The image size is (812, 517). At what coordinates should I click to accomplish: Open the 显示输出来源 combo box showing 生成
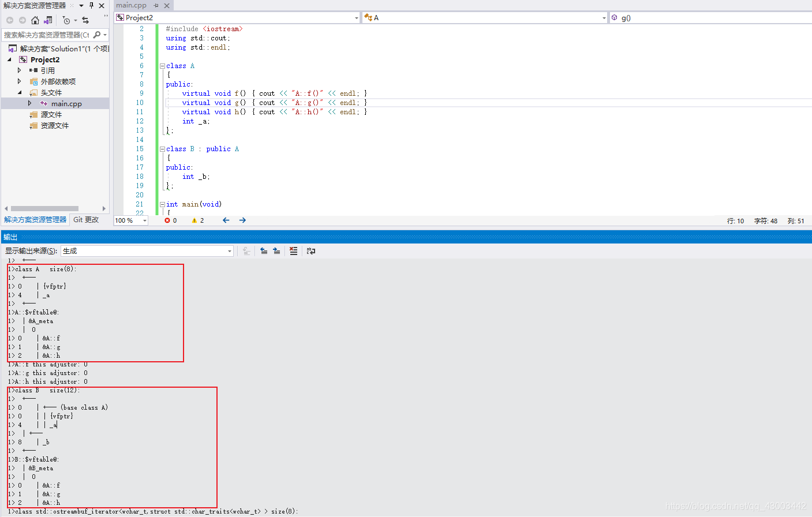(147, 251)
